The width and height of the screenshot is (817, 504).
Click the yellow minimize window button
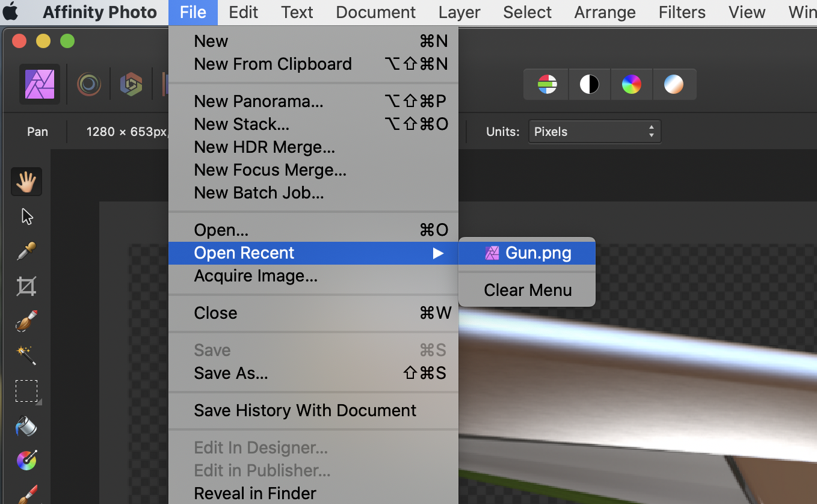tap(43, 41)
